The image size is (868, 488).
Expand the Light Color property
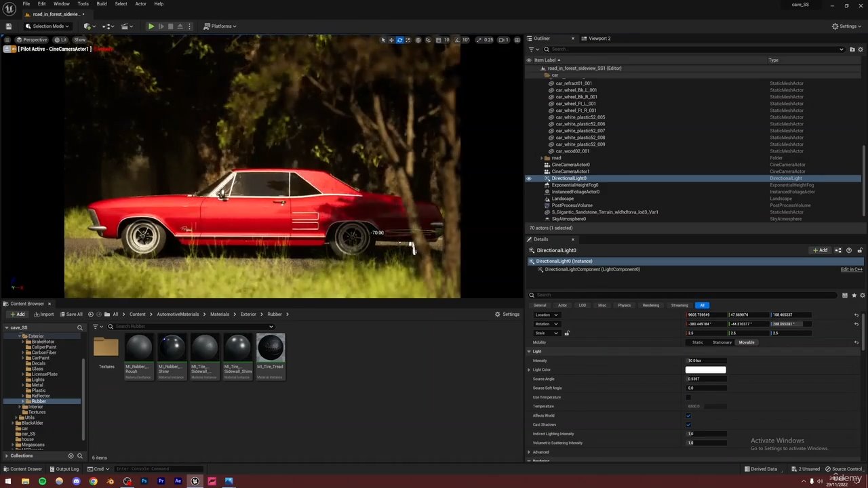tap(529, 370)
